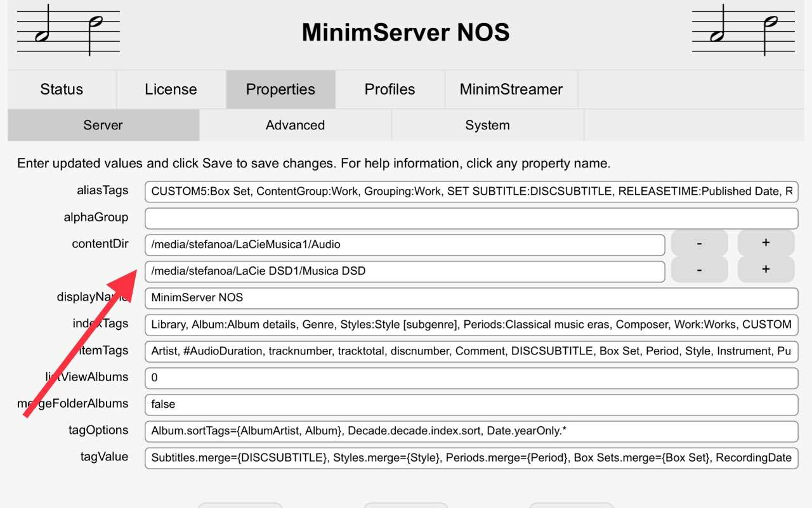Go to the MinimStreamer tab
Screen dimensions: 812x508
(x=511, y=89)
